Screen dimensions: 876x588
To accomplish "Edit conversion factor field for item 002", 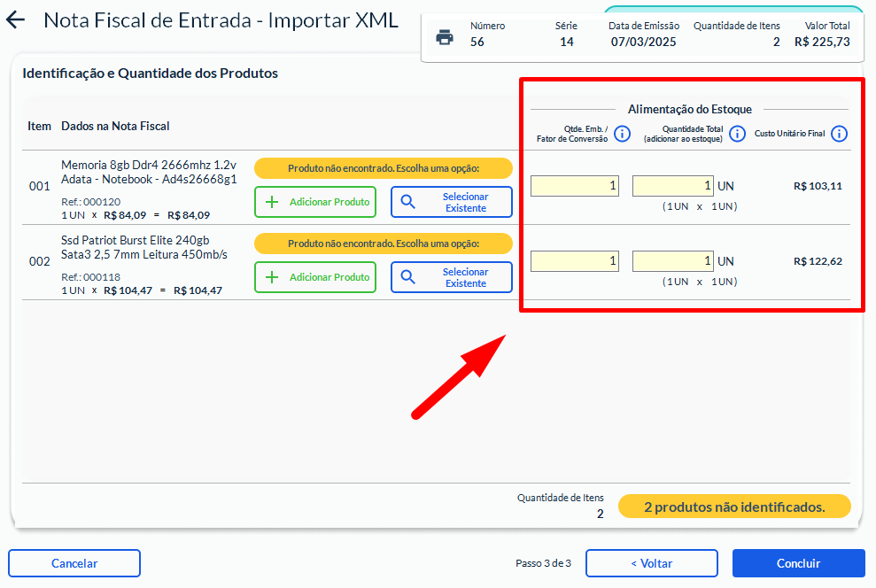I will (575, 261).
